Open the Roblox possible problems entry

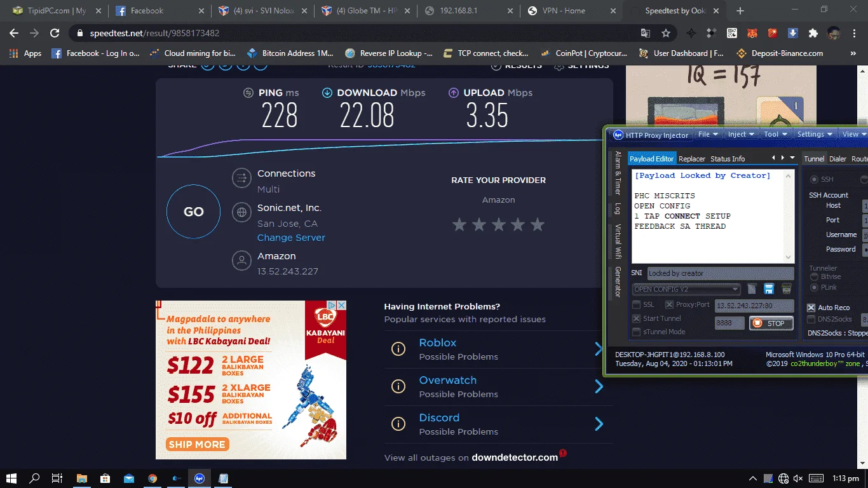click(438, 342)
